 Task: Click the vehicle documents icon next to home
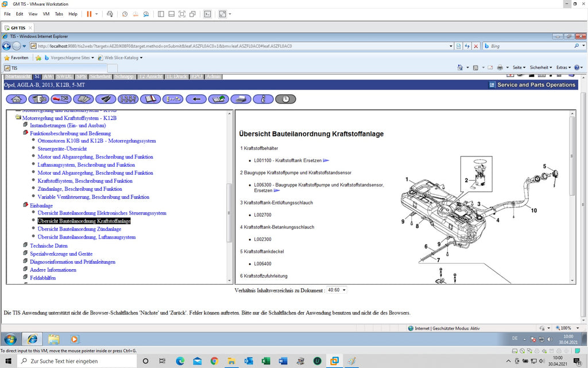38,99
